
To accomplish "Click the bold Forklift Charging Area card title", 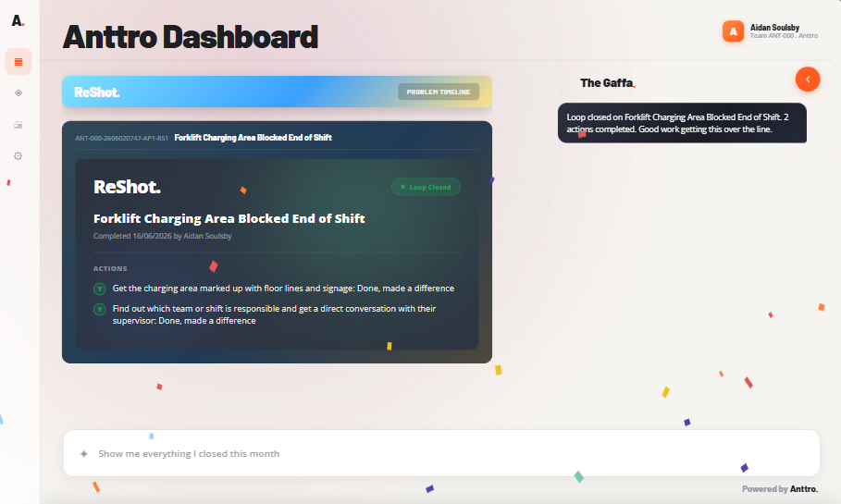I will click(229, 219).
